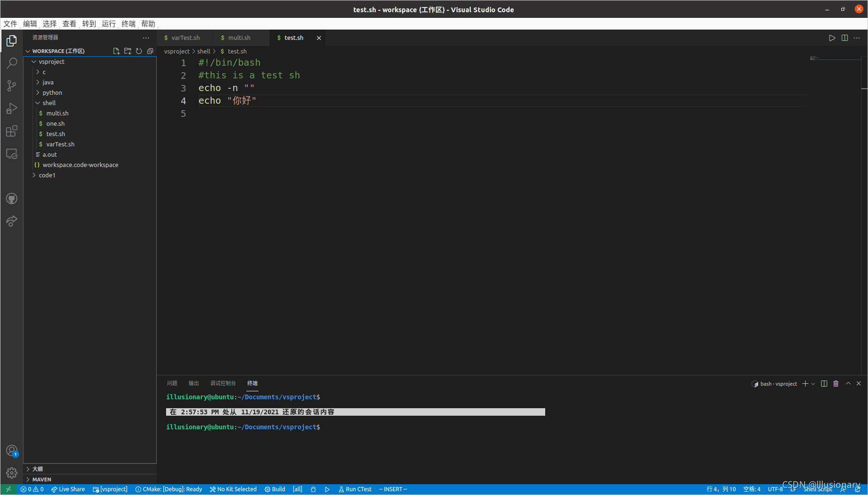Viewport: 868px width, 495px height.
Task: Click No Kit Selected in status bar
Action: pyautogui.click(x=233, y=489)
